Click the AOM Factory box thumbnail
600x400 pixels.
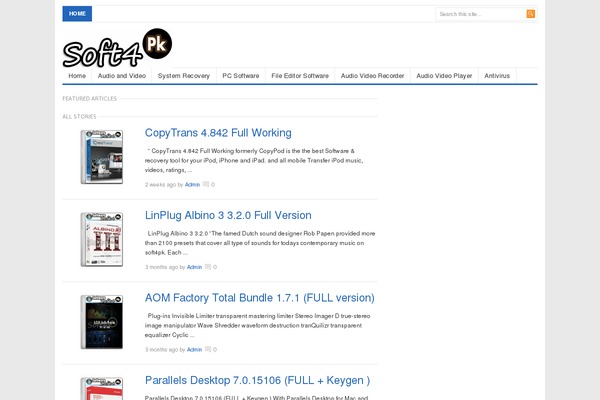click(102, 322)
